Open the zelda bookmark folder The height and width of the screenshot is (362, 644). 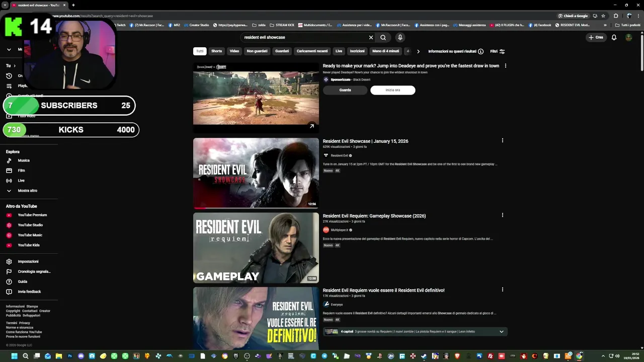point(259,25)
